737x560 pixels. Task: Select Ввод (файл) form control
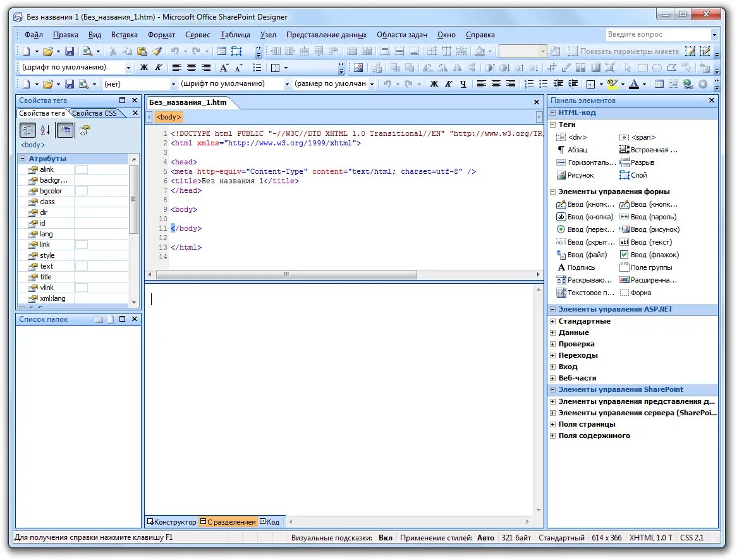tap(582, 255)
